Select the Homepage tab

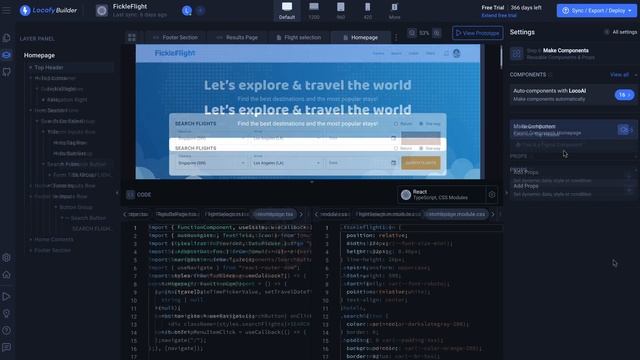coord(361,38)
